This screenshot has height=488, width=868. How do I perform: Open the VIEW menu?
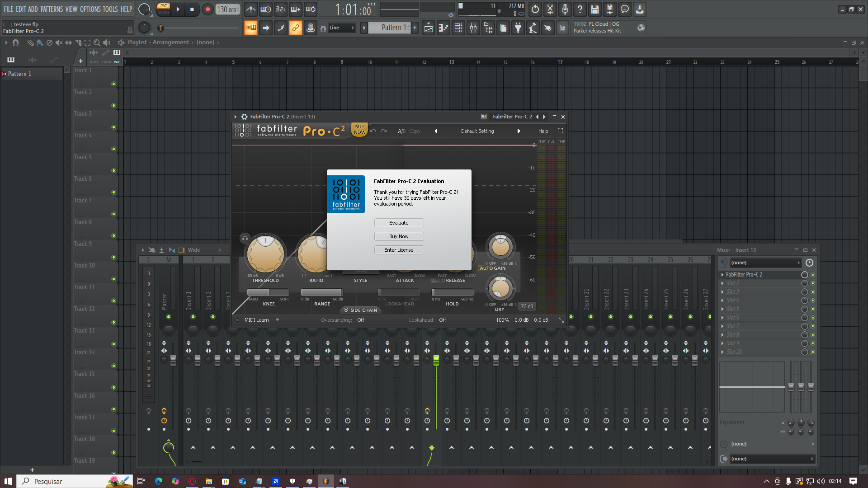(71, 9)
